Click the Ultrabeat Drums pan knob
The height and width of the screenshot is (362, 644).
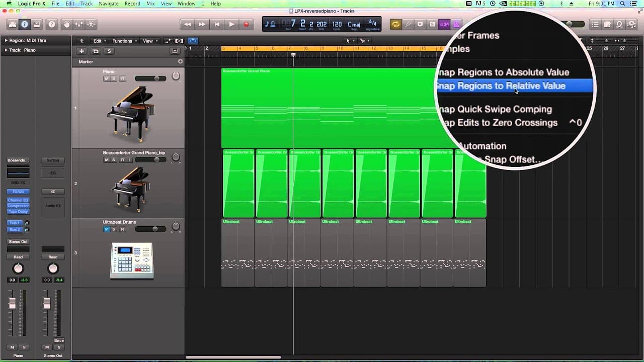(x=176, y=227)
